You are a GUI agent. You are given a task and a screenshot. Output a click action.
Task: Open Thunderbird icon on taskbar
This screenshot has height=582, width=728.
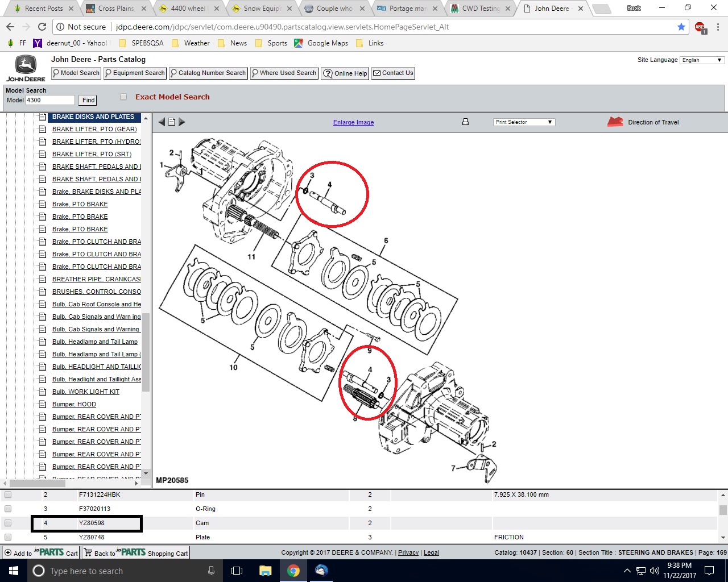pyautogui.click(x=321, y=571)
